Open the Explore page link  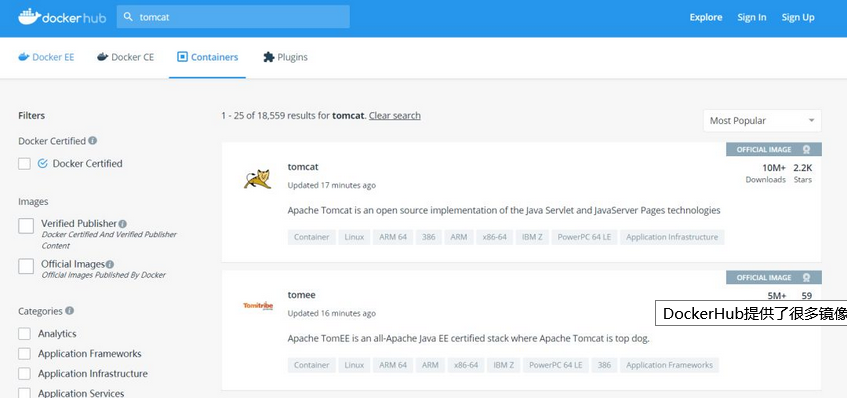click(705, 17)
